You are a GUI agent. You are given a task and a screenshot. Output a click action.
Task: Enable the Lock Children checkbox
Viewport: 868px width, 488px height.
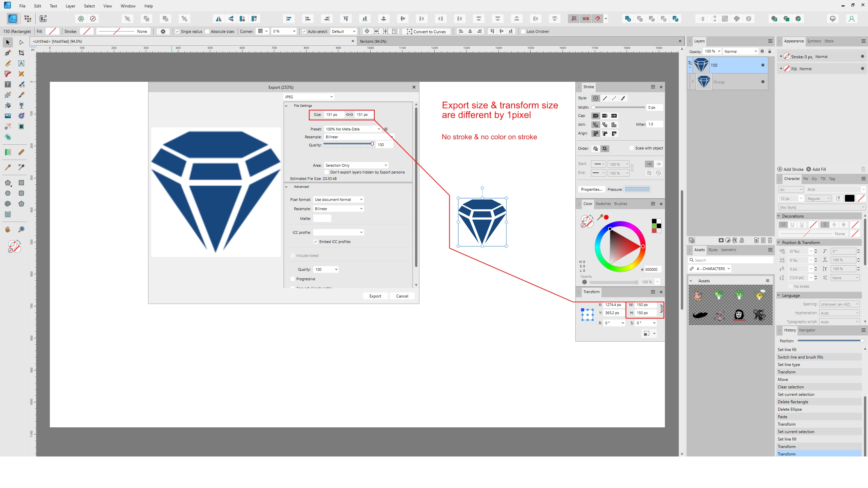click(x=523, y=32)
